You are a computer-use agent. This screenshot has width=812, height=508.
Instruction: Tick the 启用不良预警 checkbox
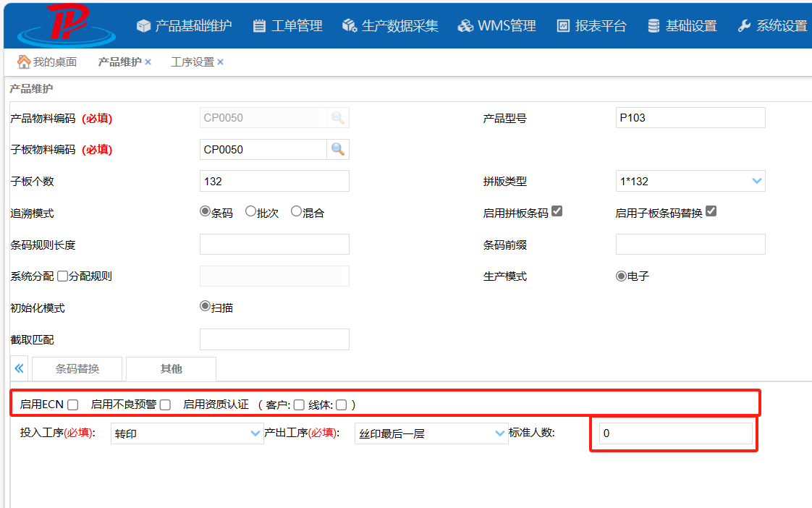[165, 405]
